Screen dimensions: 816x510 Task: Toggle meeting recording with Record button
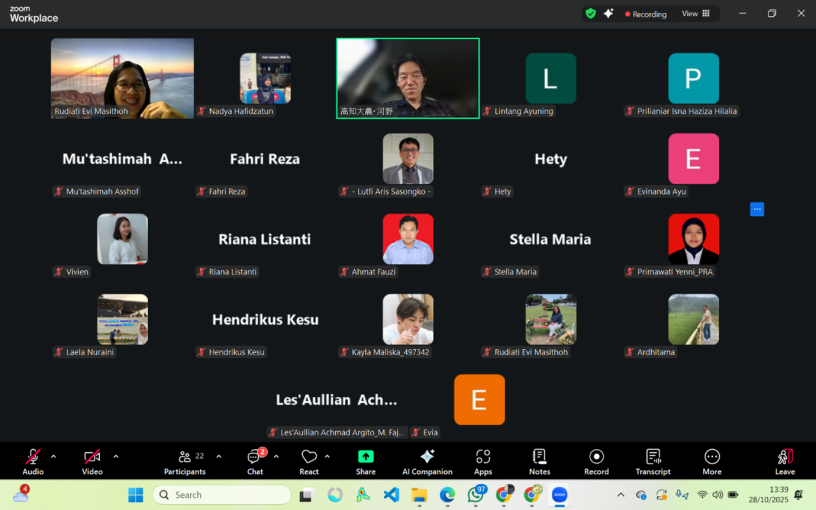(x=596, y=459)
